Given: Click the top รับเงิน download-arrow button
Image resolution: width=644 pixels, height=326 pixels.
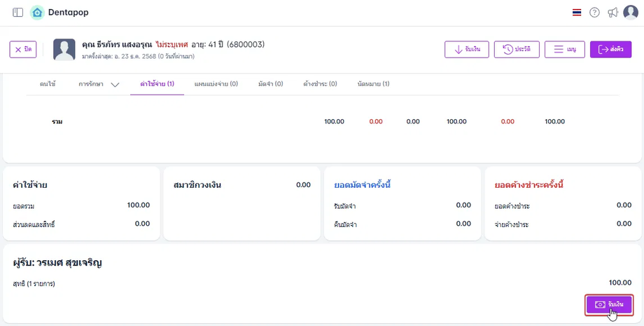Looking at the screenshot, I should (466, 50).
